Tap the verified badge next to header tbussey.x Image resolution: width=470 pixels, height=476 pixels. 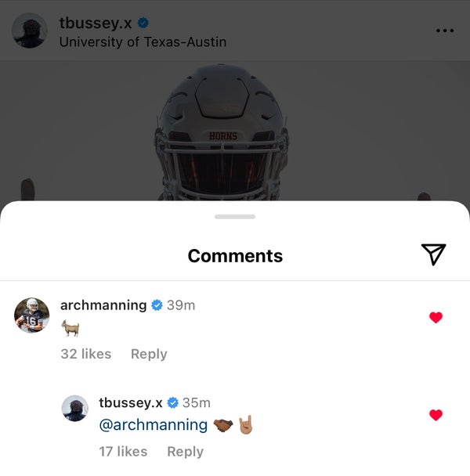tap(143, 23)
